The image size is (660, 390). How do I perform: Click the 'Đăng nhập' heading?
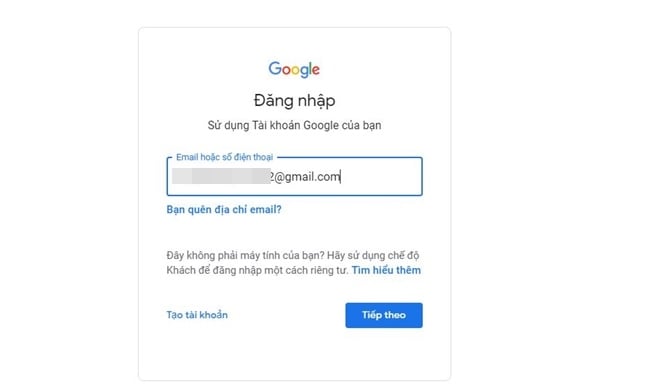coord(294,101)
